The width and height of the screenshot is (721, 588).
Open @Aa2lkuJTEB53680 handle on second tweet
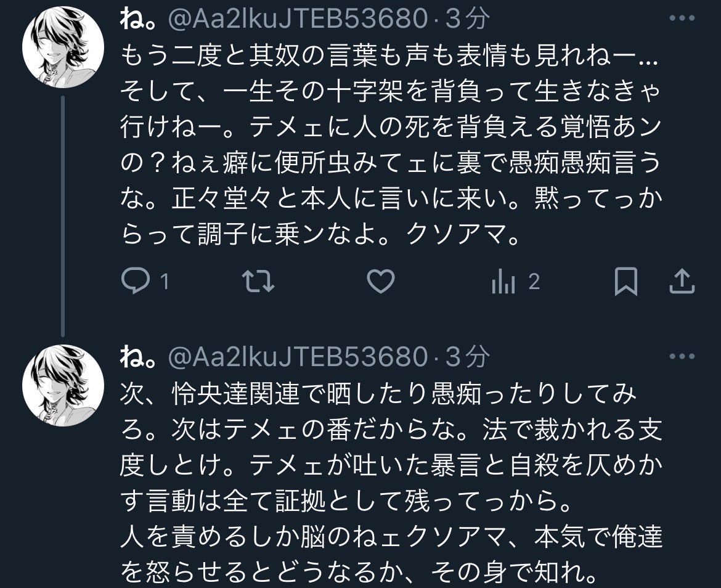(298, 357)
